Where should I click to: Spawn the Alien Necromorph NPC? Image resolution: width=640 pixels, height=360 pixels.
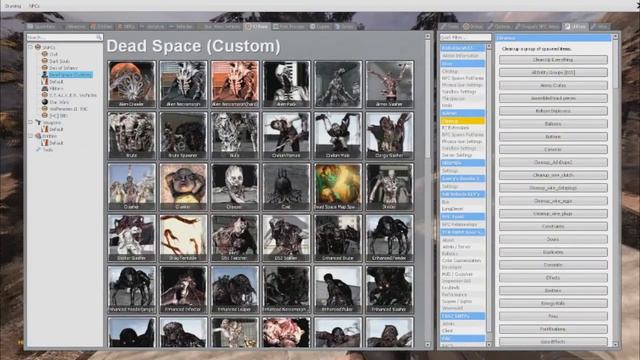coord(183,84)
